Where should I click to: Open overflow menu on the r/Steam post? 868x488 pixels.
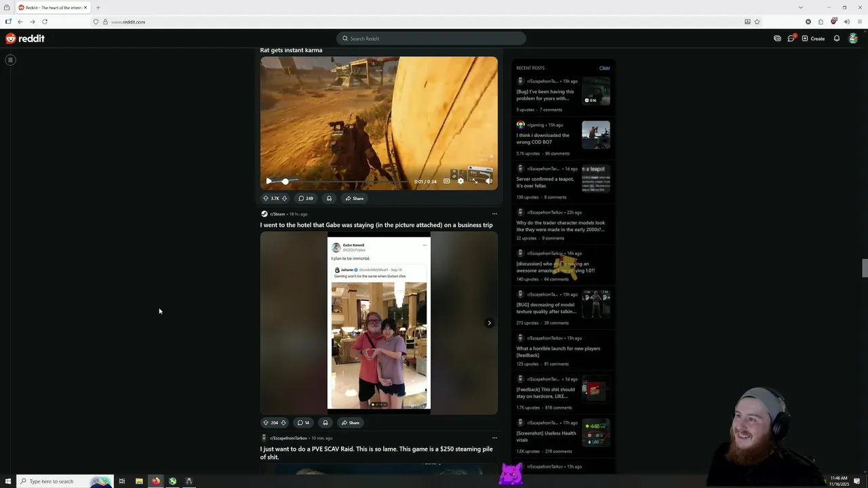pos(494,214)
